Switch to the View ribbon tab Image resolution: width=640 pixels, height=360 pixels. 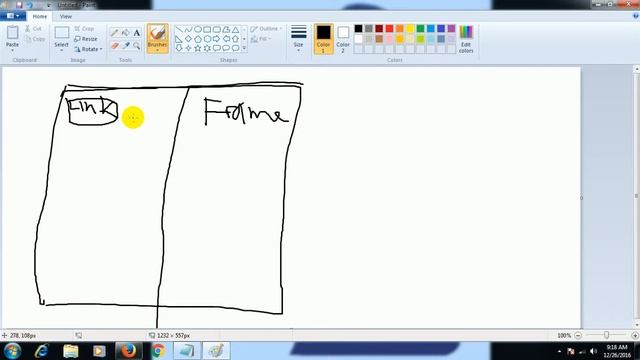click(x=66, y=16)
